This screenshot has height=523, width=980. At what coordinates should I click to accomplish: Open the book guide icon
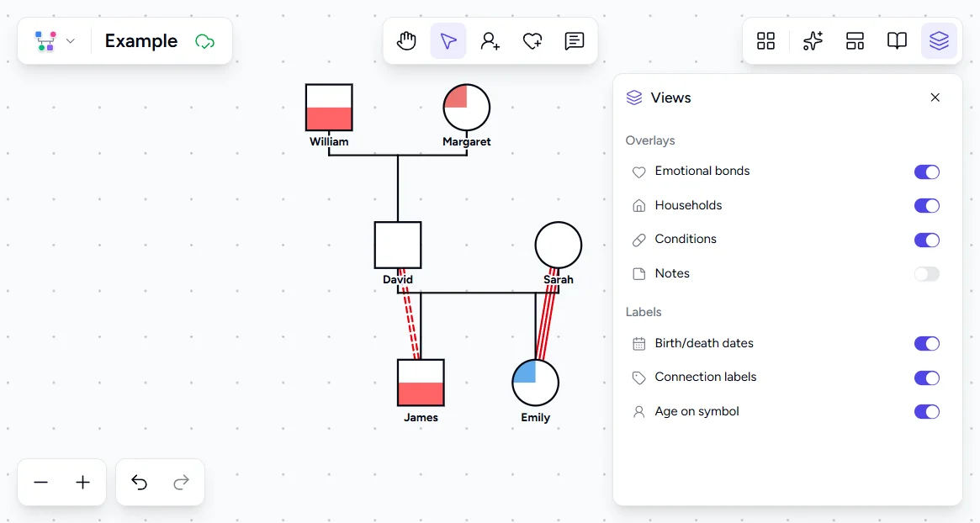pyautogui.click(x=897, y=41)
